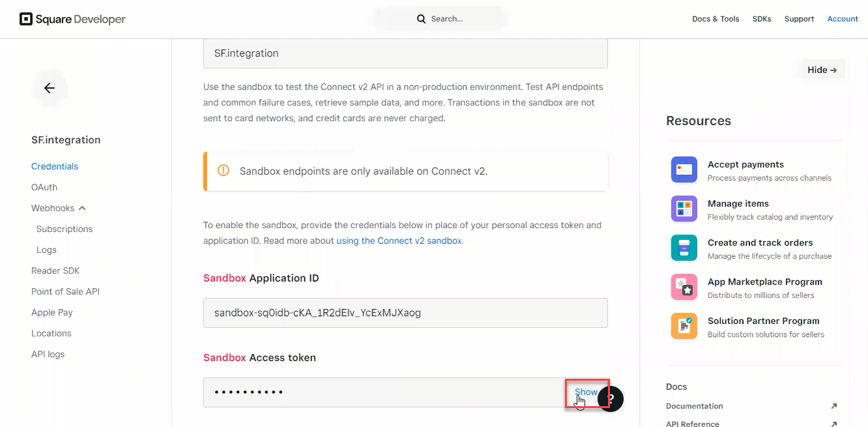This screenshot has width=868, height=427.
Task: Open Solution Partner Program link
Action: (x=764, y=321)
